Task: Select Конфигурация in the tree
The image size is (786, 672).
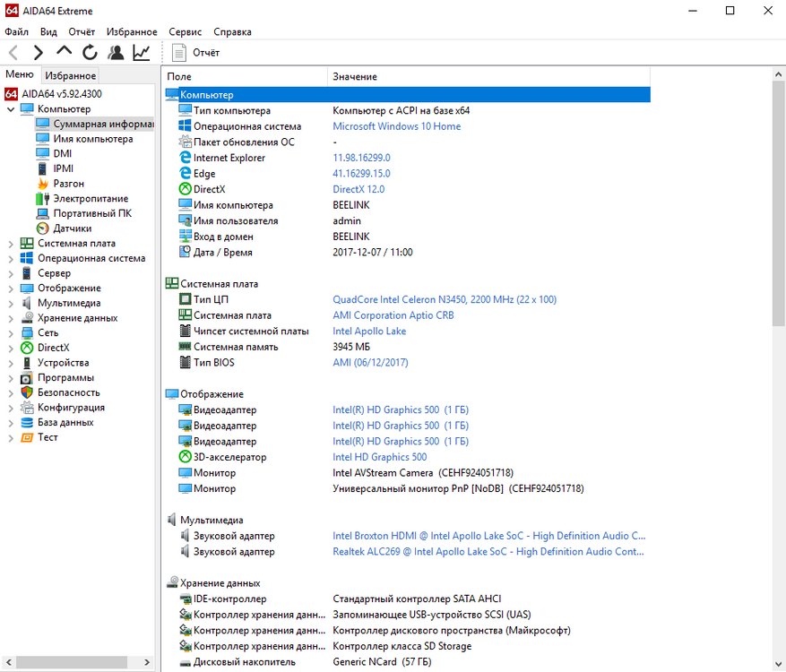Action: point(71,408)
